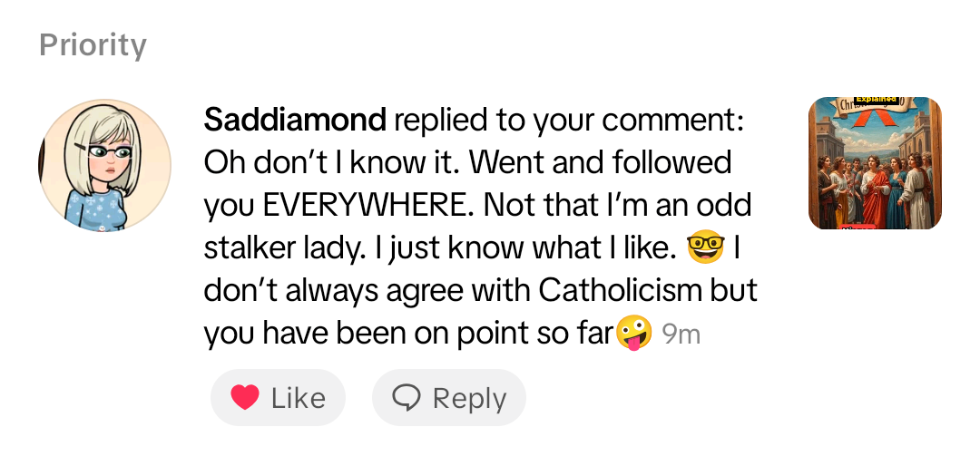Select the Priority section header
Image resolution: width=980 pixels, height=456 pixels.
pyautogui.click(x=93, y=45)
